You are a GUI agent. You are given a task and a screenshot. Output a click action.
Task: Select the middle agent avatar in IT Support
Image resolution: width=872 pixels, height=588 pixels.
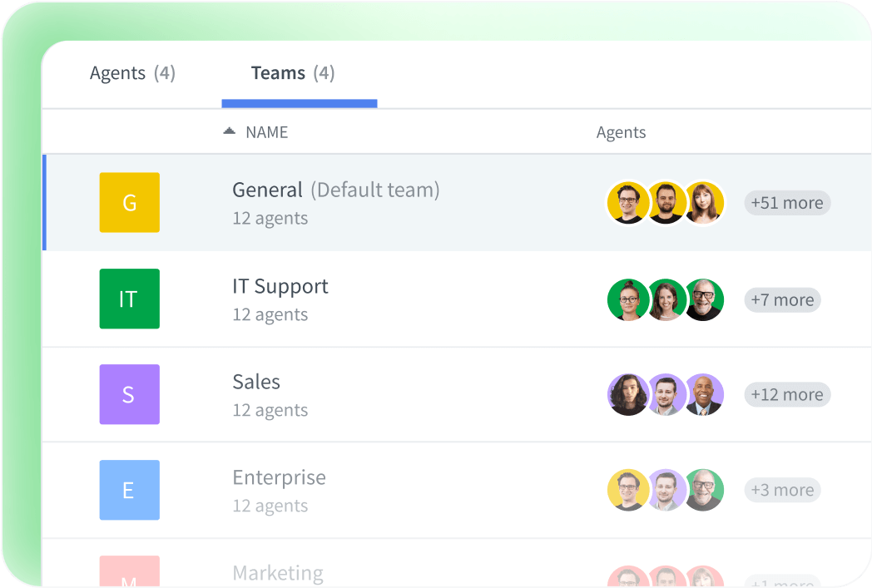666,299
